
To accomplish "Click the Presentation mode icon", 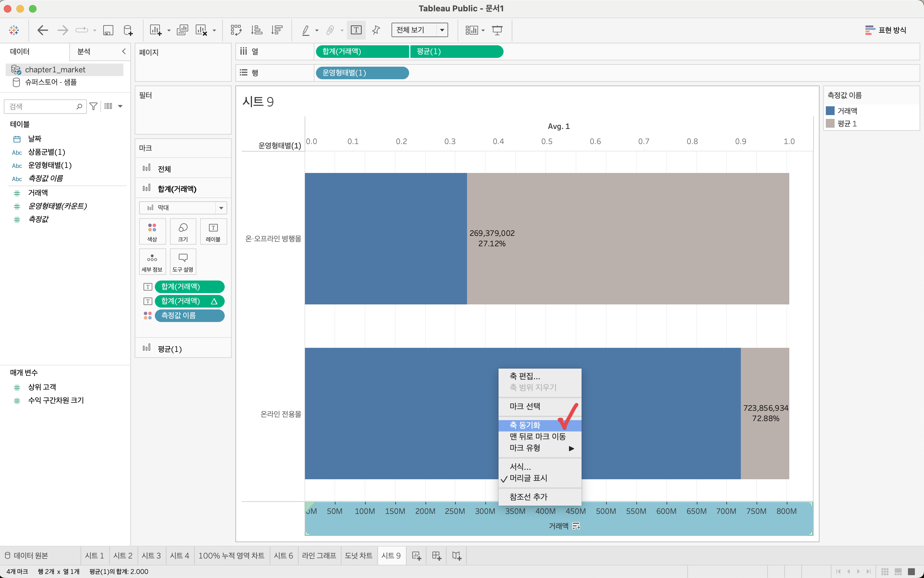I will 497,30.
